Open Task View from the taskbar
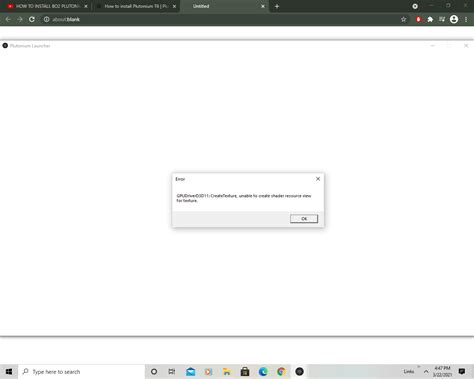The width and height of the screenshot is (474, 379). pos(172,371)
